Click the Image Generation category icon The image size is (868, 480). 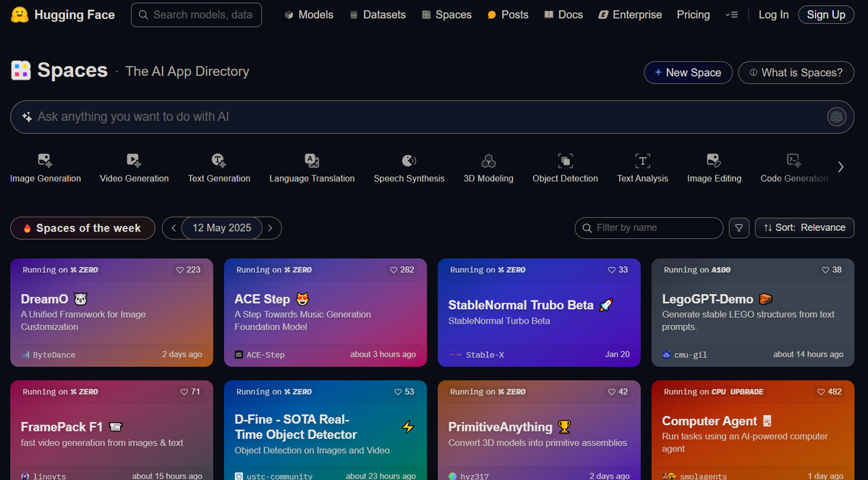(x=45, y=160)
